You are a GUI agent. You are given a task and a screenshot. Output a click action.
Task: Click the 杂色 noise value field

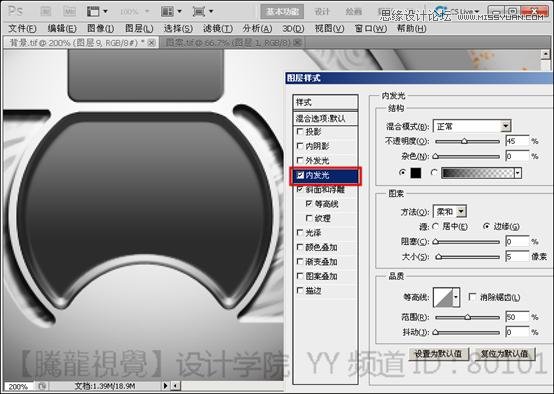tap(517, 156)
